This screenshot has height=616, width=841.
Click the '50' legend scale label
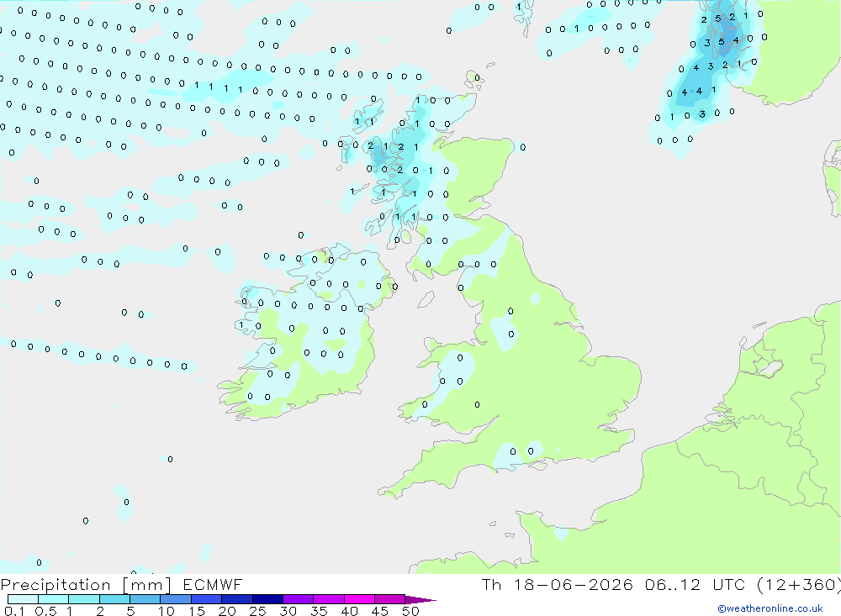[411, 611]
